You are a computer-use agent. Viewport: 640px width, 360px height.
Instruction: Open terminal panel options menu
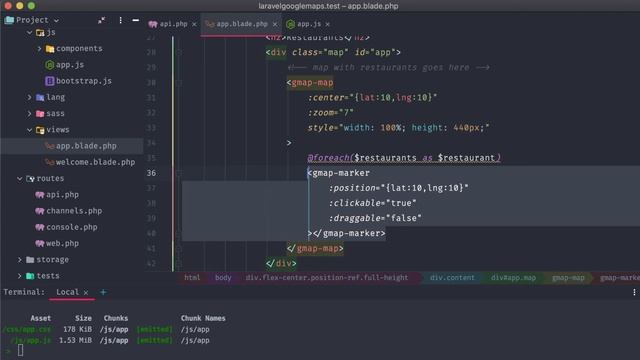634,292
